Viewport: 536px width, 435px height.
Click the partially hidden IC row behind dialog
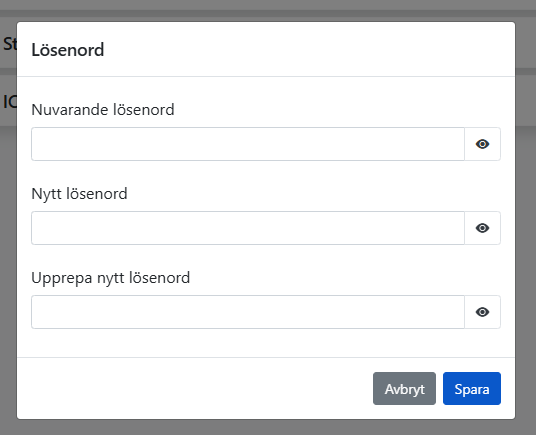coord(8,101)
